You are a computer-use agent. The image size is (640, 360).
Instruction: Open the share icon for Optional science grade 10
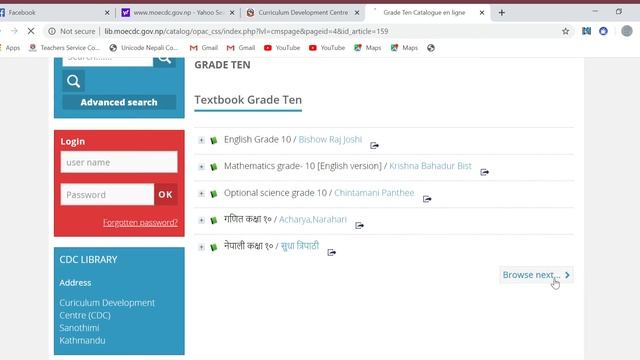click(427, 199)
